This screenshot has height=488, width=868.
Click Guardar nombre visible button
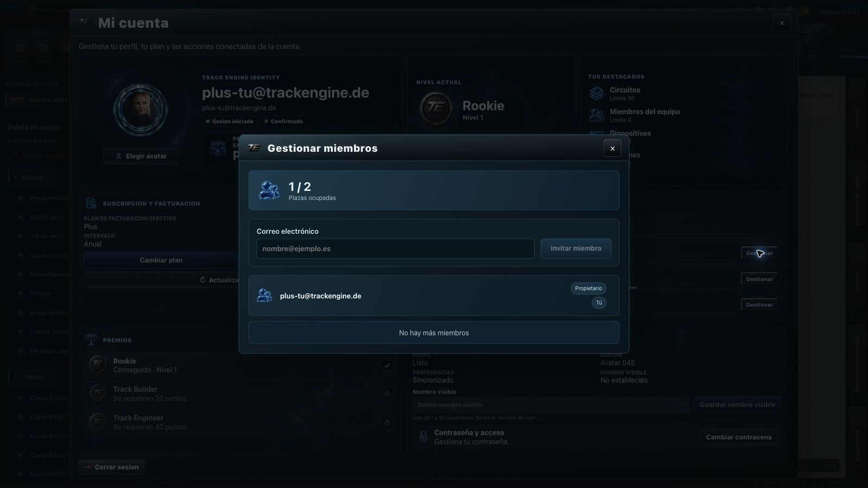pyautogui.click(x=737, y=404)
